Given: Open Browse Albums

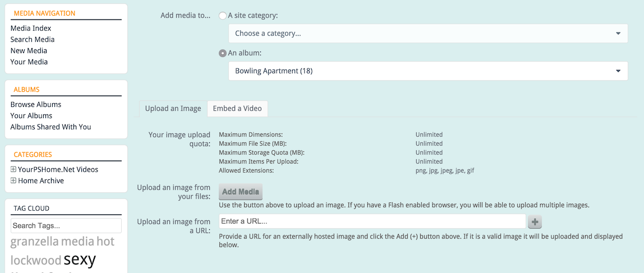Looking at the screenshot, I should coord(36,104).
